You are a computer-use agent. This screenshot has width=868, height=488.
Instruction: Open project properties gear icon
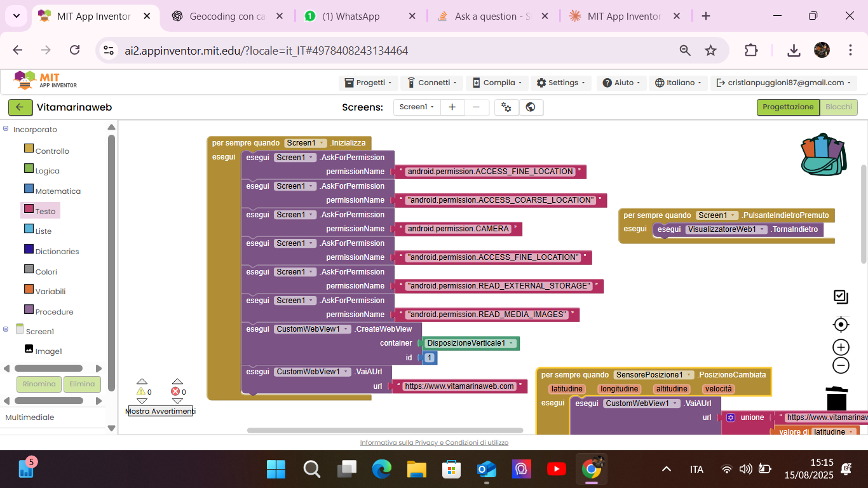(506, 107)
